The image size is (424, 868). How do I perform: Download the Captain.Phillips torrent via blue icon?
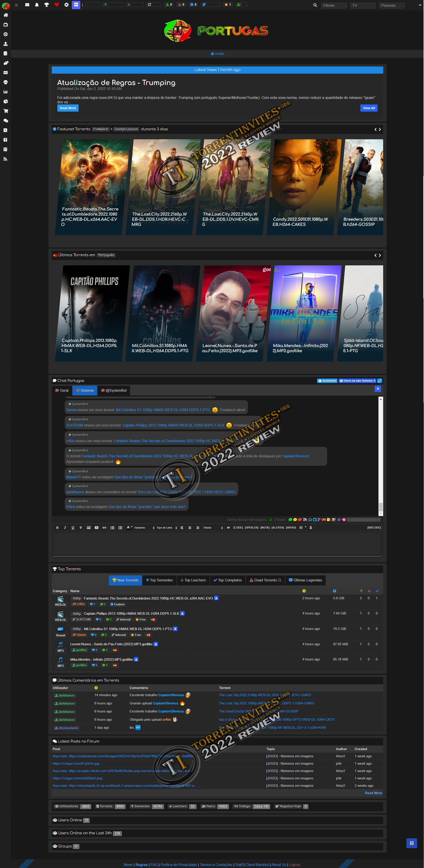tap(182, 613)
